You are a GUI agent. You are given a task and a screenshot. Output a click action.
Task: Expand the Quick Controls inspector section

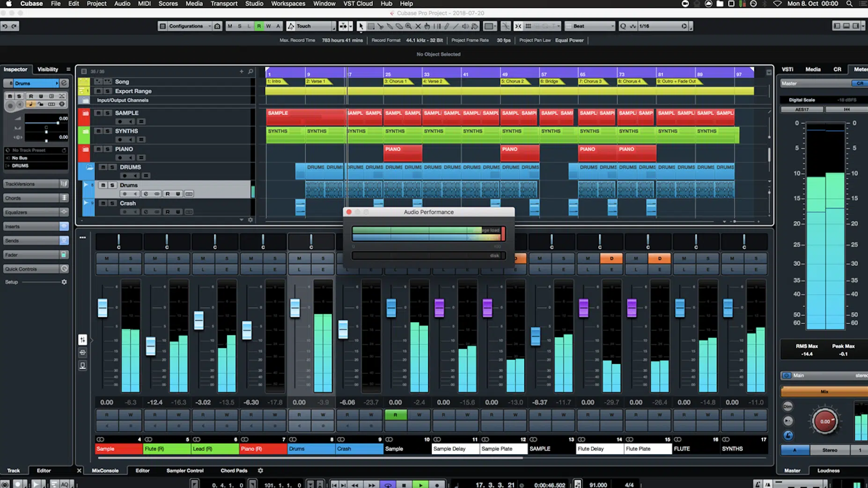tap(36, 269)
